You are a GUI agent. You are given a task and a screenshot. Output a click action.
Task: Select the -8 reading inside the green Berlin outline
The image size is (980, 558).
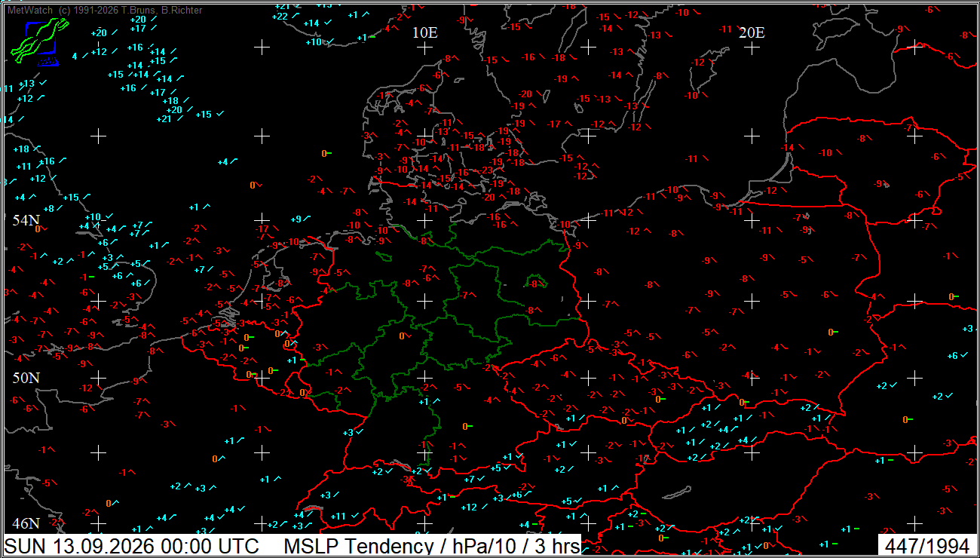(534, 284)
